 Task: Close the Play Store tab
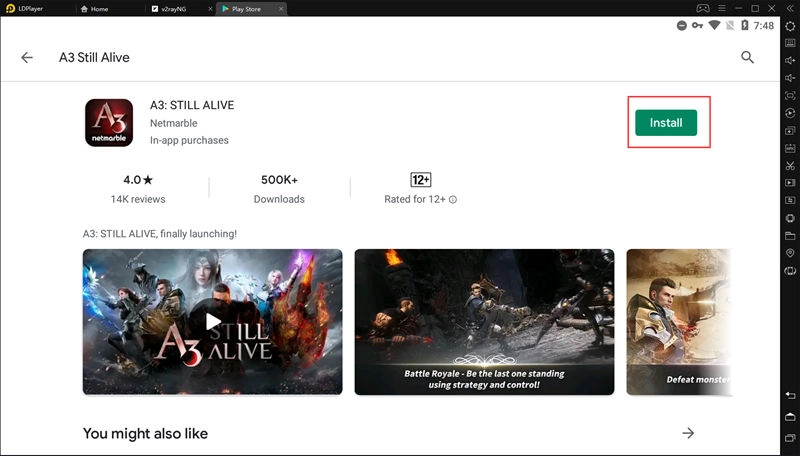281,9
